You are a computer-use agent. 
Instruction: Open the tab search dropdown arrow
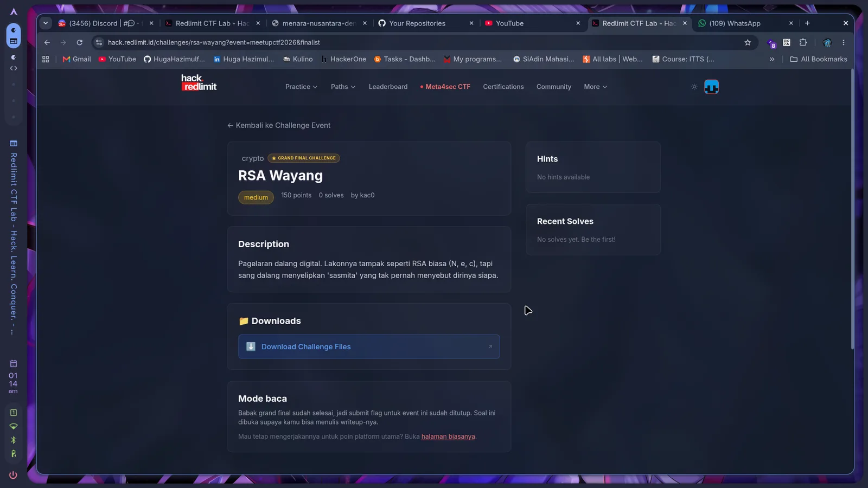[46, 23]
